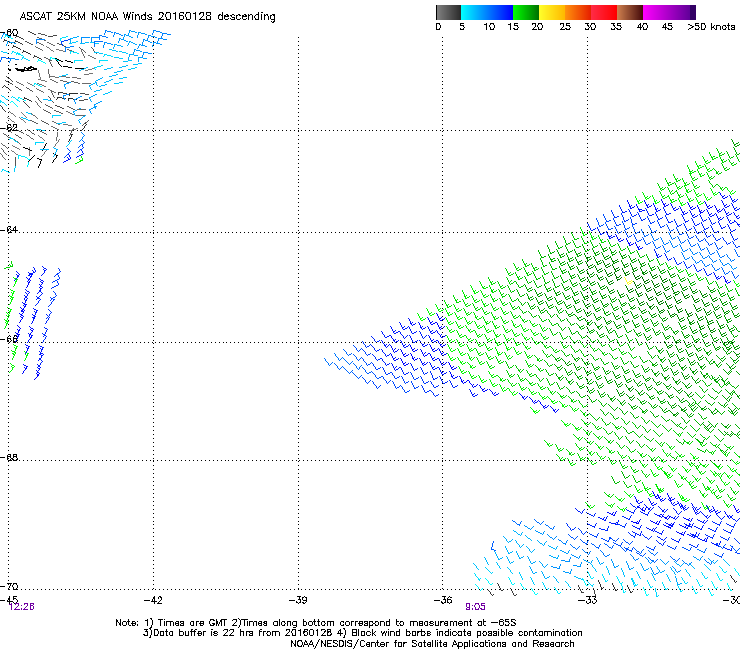This screenshot has width=740, height=650.
Task: Click the cyan-blue 5-15 knots legend band
Action: 487,12
